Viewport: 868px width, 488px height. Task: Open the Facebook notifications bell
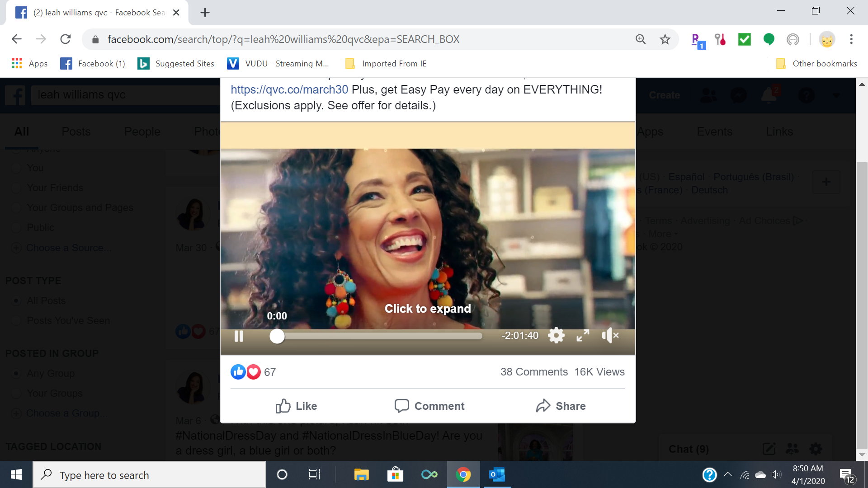768,95
